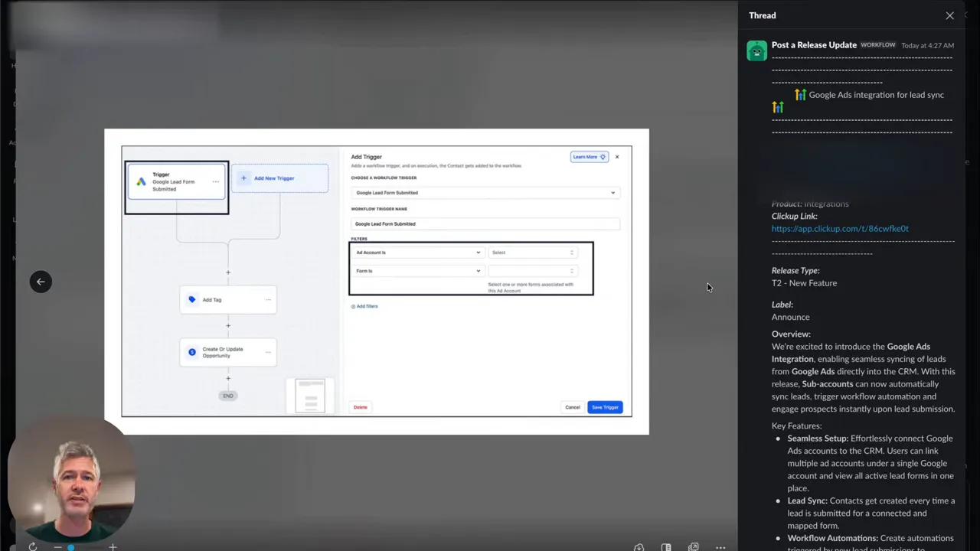980x551 pixels.
Task: Adjust the image zoom slider handle
Action: coord(70,547)
